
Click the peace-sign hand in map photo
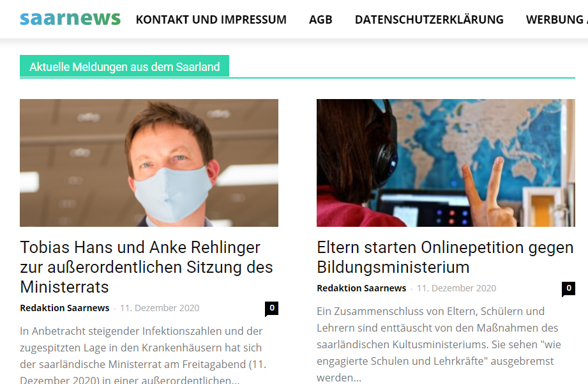486,195
